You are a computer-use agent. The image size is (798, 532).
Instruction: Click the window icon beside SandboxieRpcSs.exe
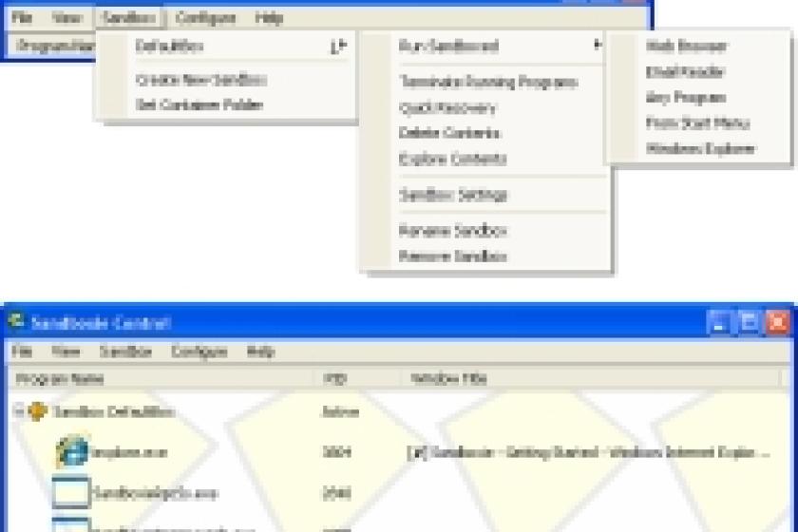coord(70,492)
